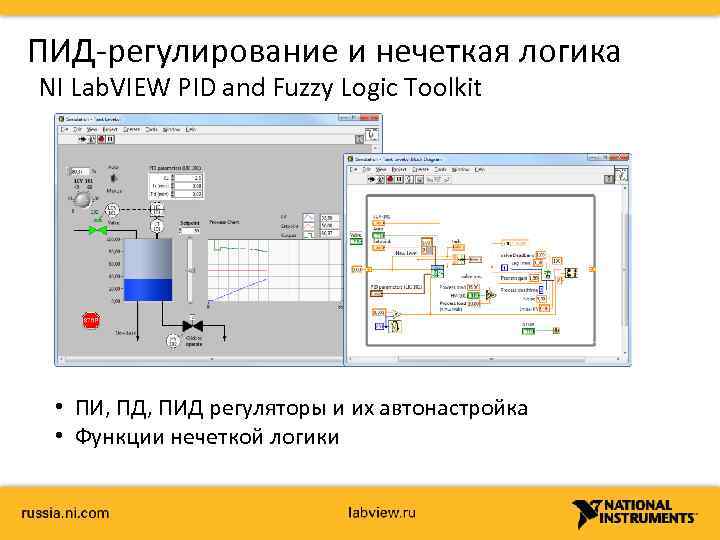Click the Kc stepper arrows in PID parameters
The width and height of the screenshot is (720, 540).
click(173, 178)
